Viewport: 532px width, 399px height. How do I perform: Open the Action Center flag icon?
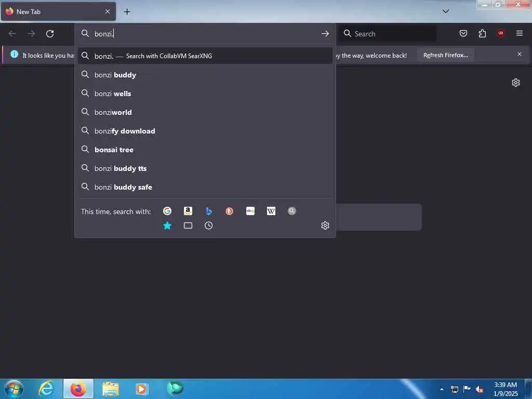(x=467, y=389)
